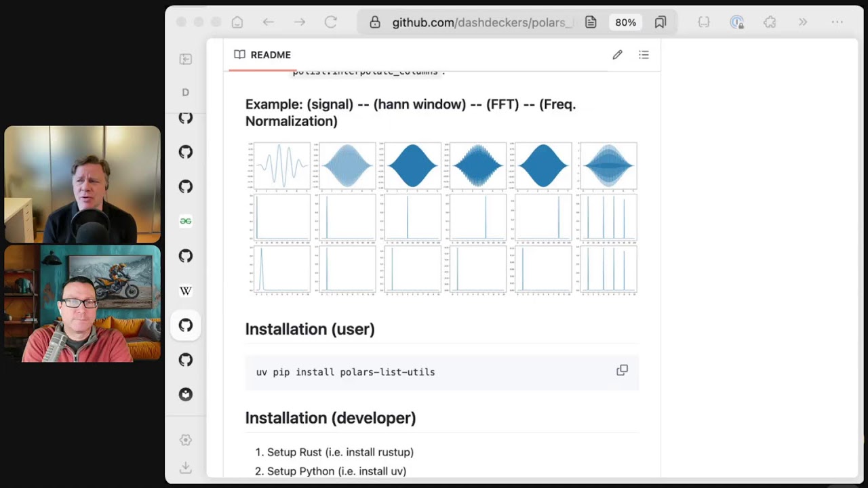The image size is (868, 488).
Task: Collapse the vertical tabs sidebar
Action: tap(185, 59)
